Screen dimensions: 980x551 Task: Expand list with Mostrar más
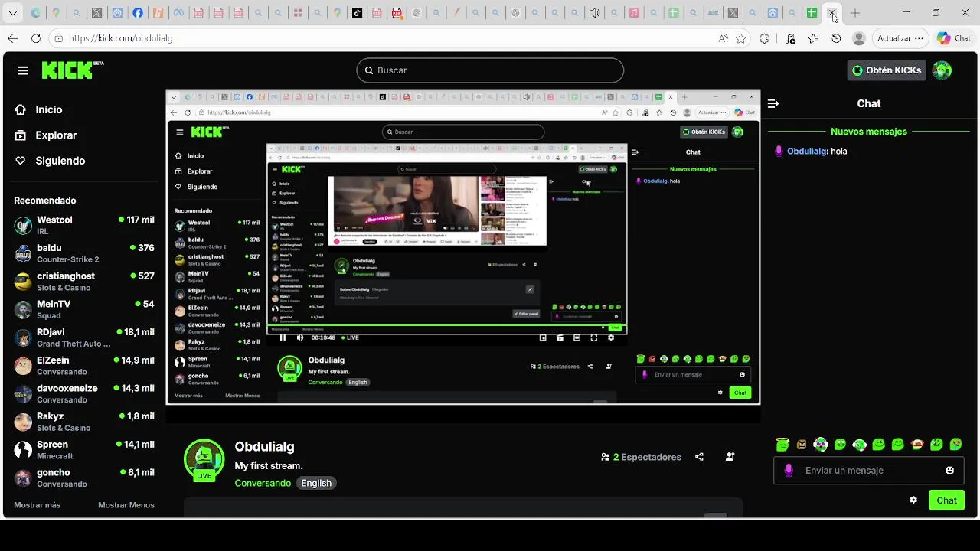click(x=37, y=505)
